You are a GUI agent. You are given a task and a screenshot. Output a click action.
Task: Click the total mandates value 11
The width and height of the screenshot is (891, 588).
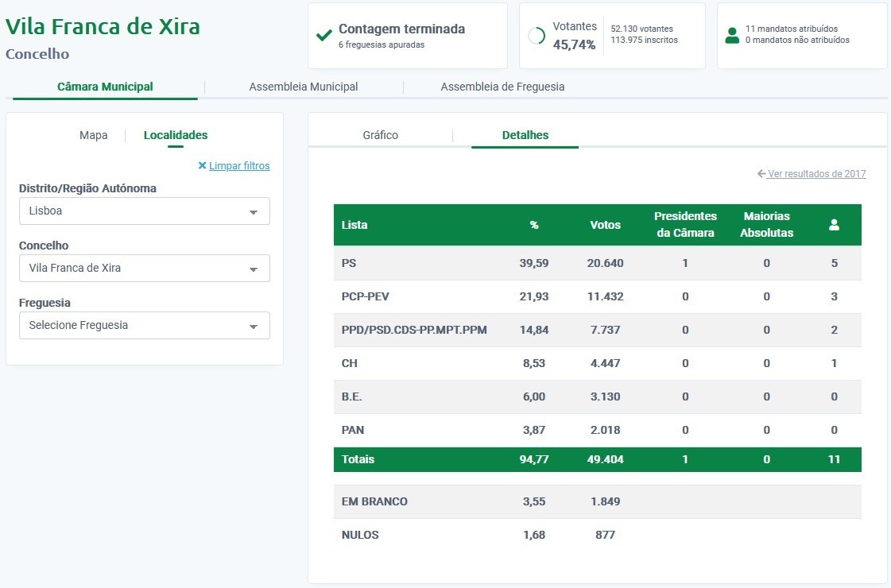click(834, 459)
